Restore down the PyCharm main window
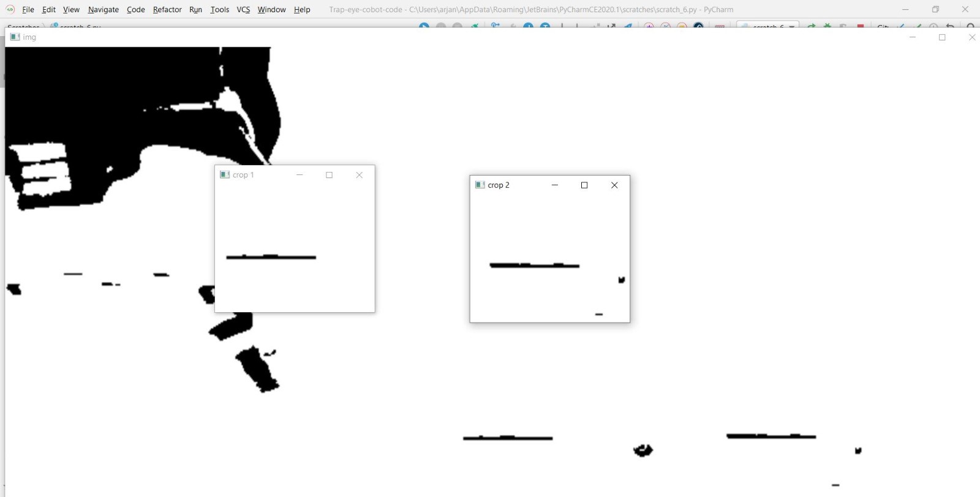The height and width of the screenshot is (497, 980). point(935,9)
